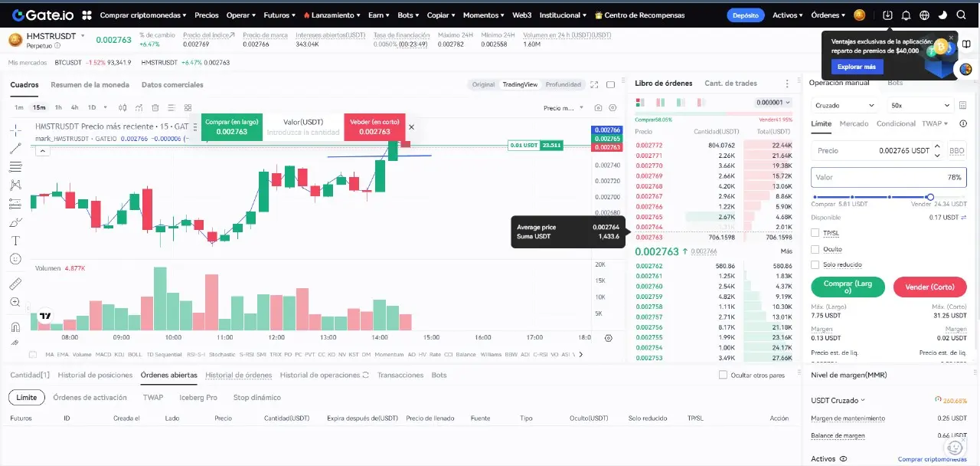Check Ocultar otros pares
Viewport: 980px width, 466px height.
[x=723, y=375]
